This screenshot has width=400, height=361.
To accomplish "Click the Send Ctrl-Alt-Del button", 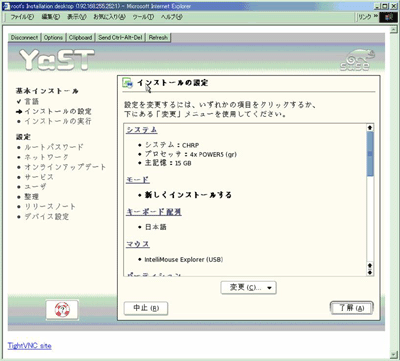I will coord(120,38).
